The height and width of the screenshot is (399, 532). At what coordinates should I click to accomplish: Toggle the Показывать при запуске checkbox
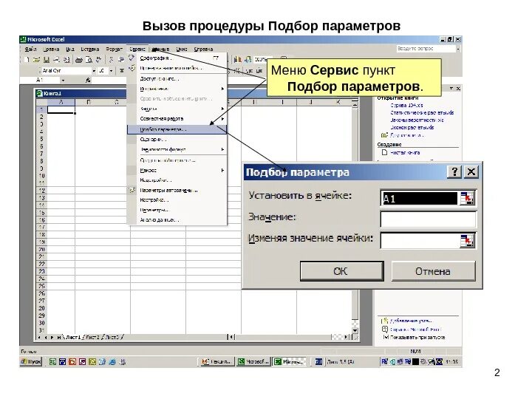tap(386, 337)
